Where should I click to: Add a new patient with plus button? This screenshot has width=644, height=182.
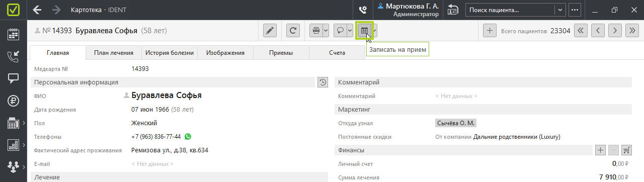coord(490,31)
